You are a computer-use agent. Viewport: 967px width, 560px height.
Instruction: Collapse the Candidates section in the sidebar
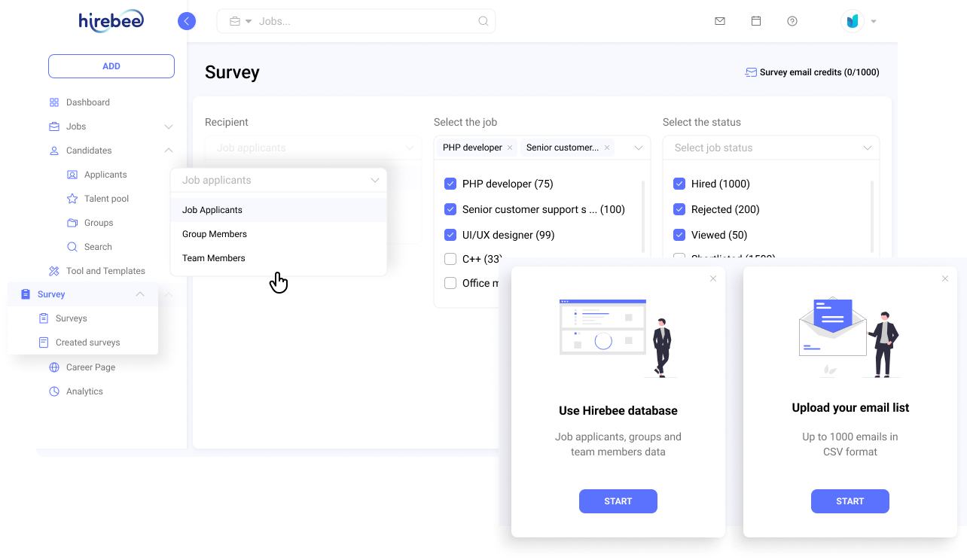(x=169, y=150)
